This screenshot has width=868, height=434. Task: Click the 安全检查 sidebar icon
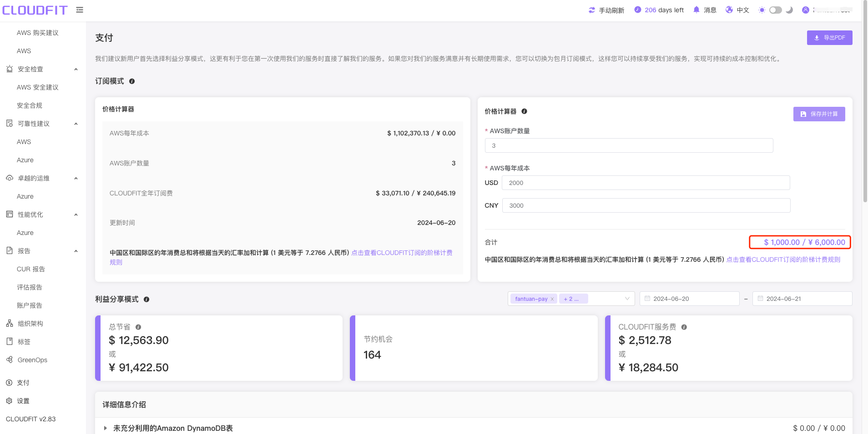[10, 69]
